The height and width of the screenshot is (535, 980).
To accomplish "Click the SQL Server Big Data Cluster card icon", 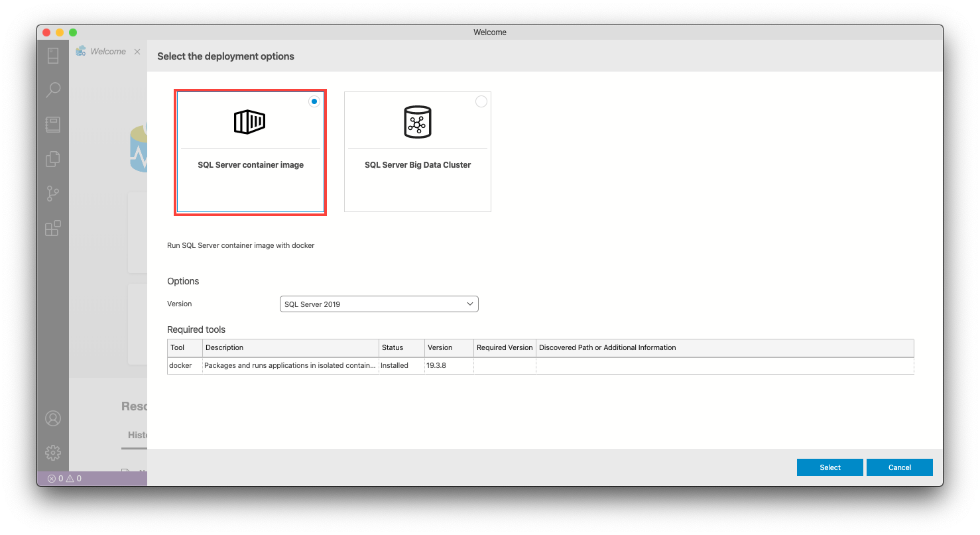I will 417,123.
